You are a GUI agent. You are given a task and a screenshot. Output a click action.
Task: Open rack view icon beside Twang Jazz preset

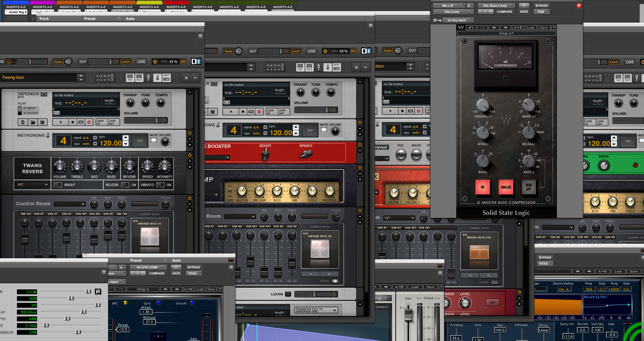[x=105, y=78]
